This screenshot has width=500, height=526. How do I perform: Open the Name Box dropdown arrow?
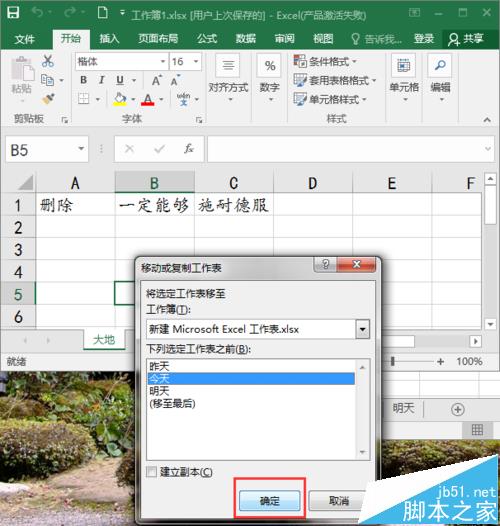81,149
